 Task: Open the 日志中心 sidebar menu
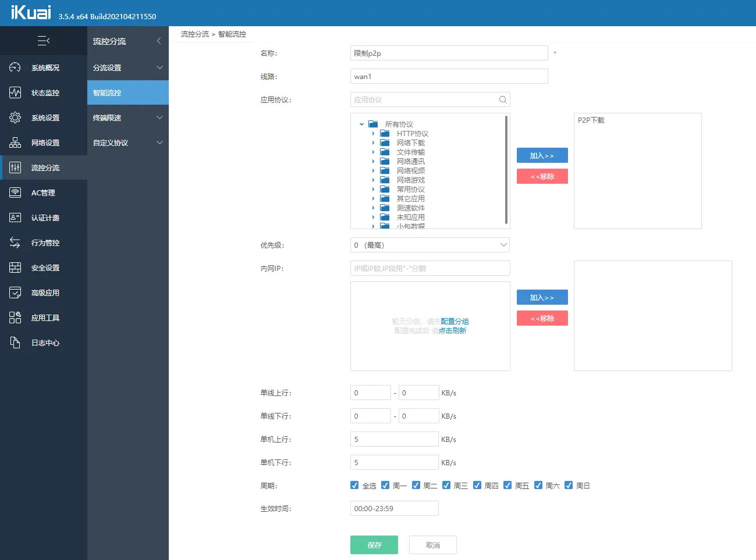(44, 343)
